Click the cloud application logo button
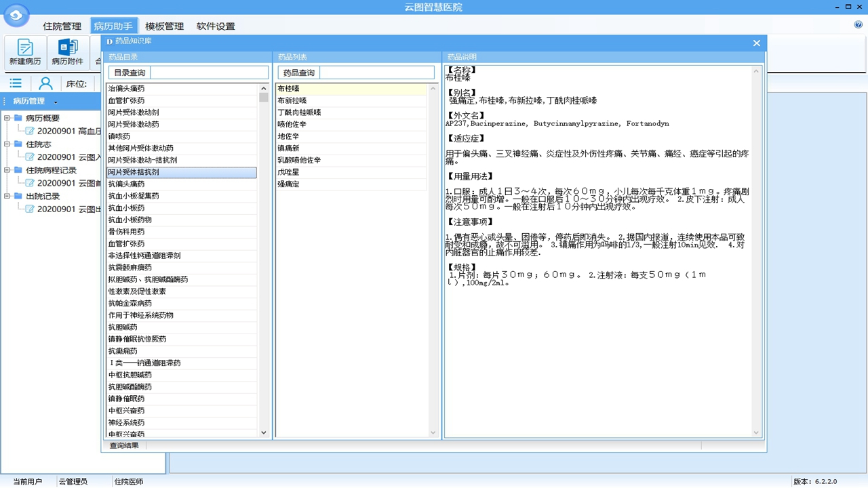 16,16
